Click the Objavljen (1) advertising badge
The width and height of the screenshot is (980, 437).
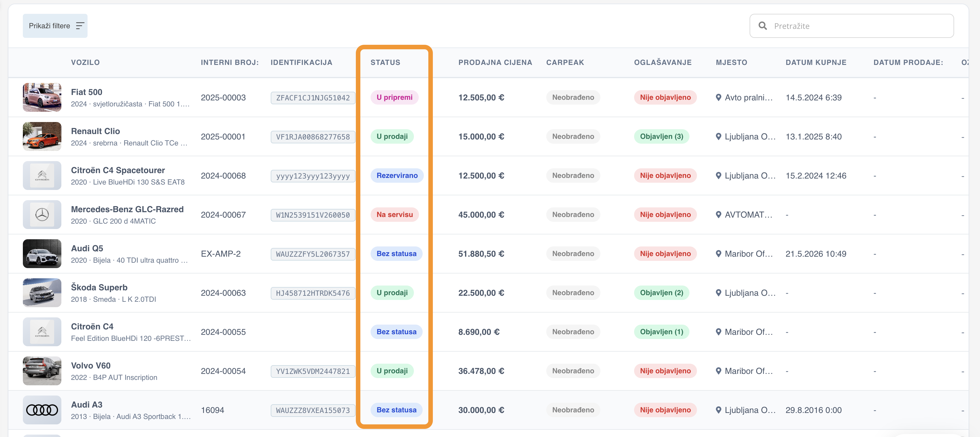[x=661, y=332]
